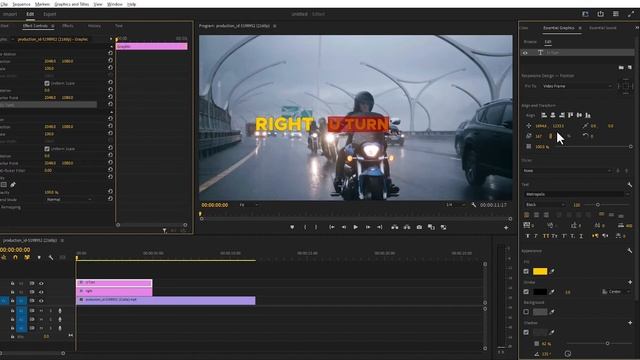Pick stroke color with the eyedropper

tap(552, 291)
